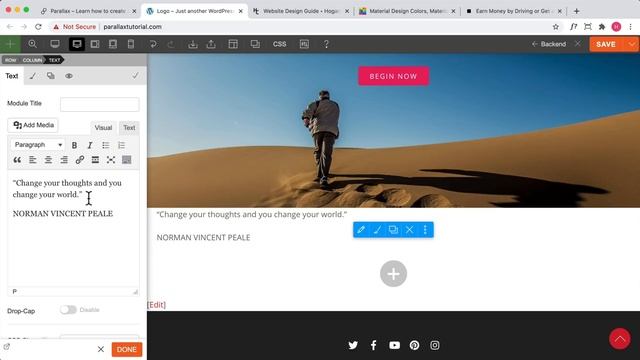Delete module using X on blue toolbar
The image size is (640, 360).
tap(409, 230)
